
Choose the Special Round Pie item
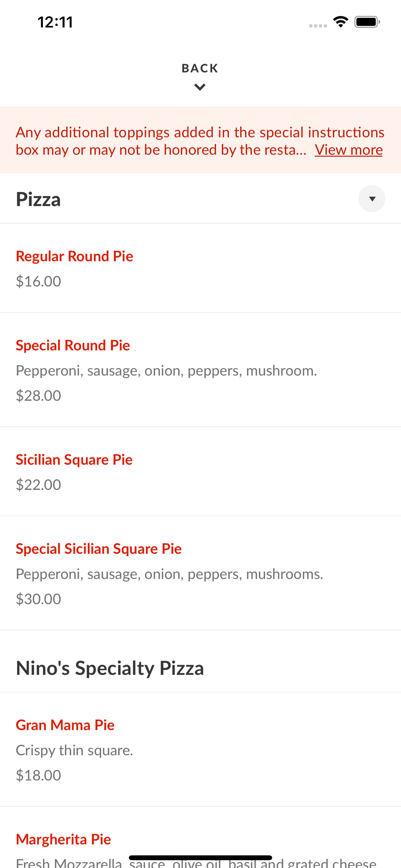point(73,345)
